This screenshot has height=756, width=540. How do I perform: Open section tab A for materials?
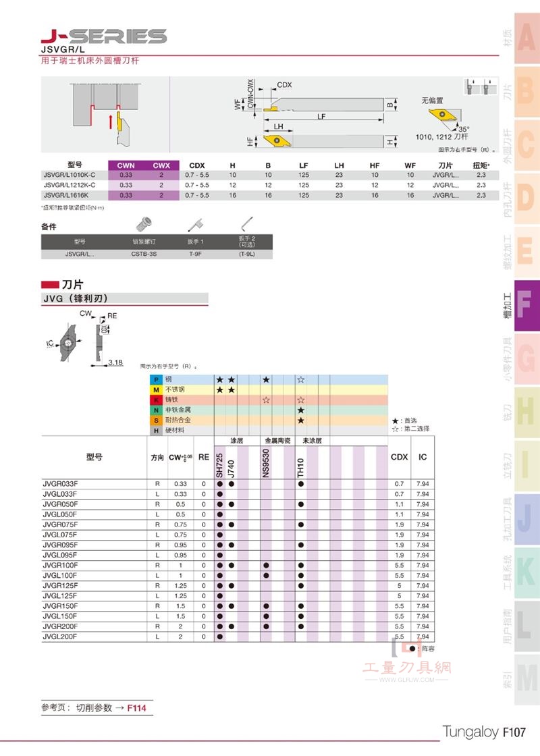(526, 38)
